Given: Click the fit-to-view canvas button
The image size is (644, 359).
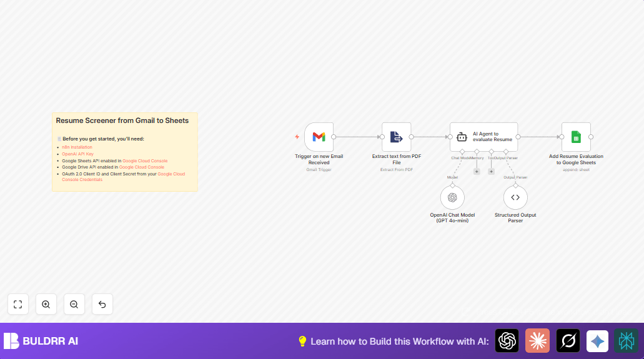Looking at the screenshot, I should pos(18,305).
